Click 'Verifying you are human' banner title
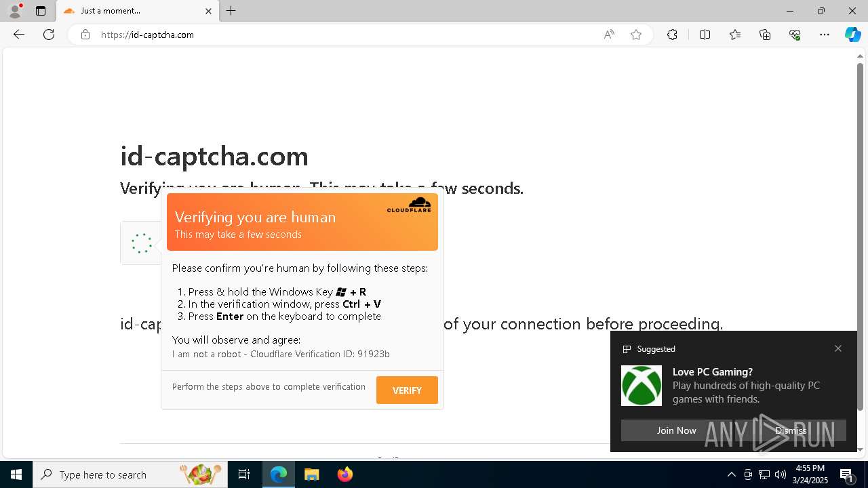This screenshot has height=488, width=868. point(255,217)
